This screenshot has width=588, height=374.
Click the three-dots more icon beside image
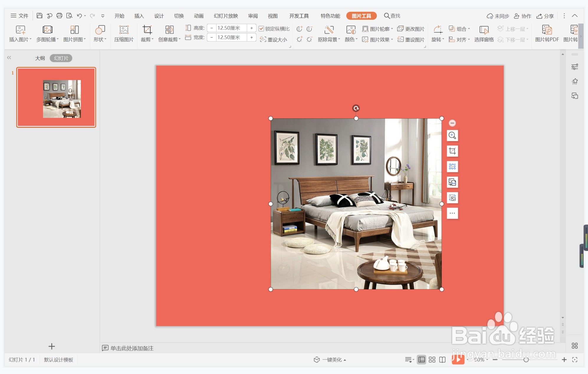coord(452,213)
